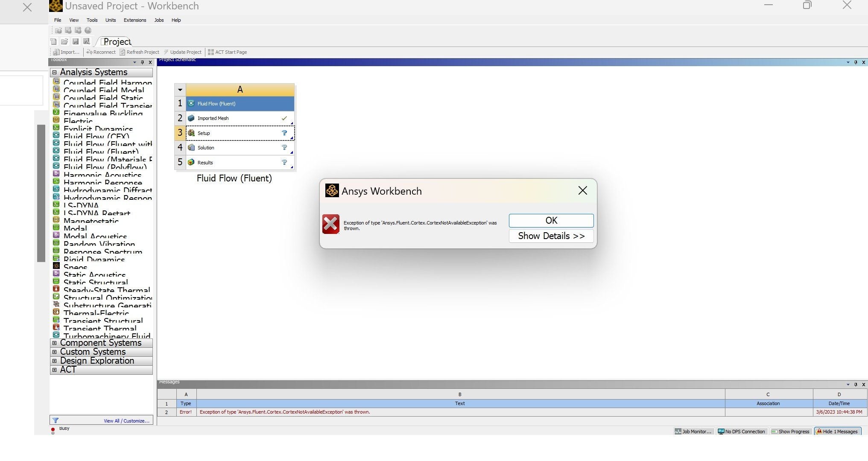Expand the Design Exploration group
The image size is (868, 461).
click(54, 361)
